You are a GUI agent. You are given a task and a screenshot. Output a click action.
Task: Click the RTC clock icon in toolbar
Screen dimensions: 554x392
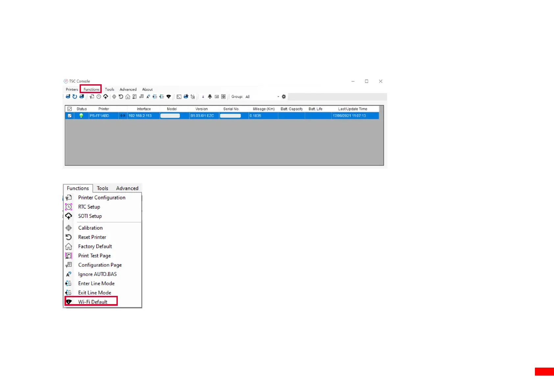[x=99, y=96]
